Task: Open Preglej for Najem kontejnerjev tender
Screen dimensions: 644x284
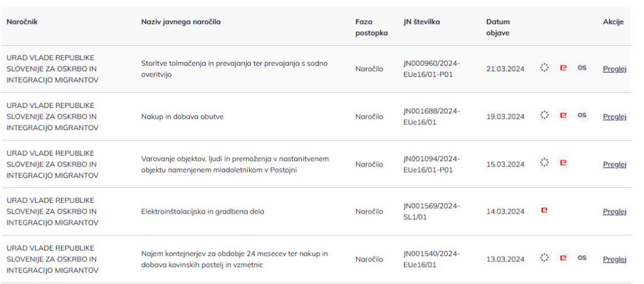Action: [x=614, y=259]
